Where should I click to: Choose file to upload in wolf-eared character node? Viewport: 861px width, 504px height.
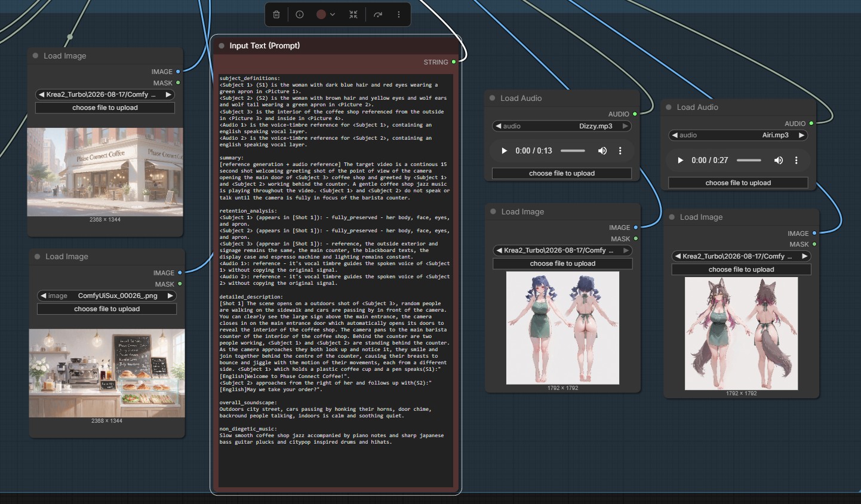742,269
